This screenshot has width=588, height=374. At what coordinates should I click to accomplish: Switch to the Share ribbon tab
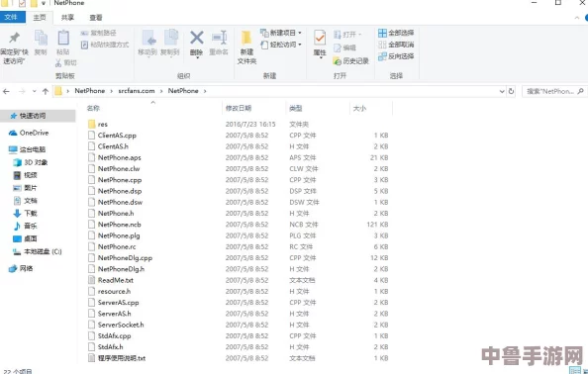(x=68, y=17)
